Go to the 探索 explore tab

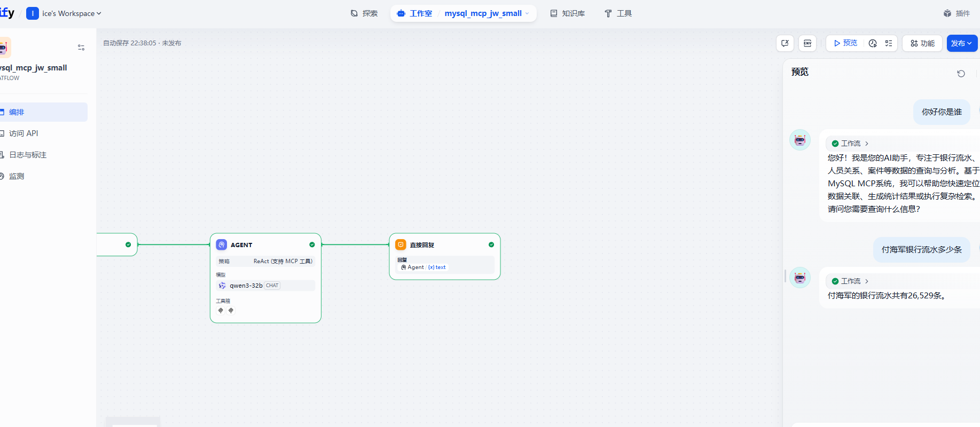364,13
